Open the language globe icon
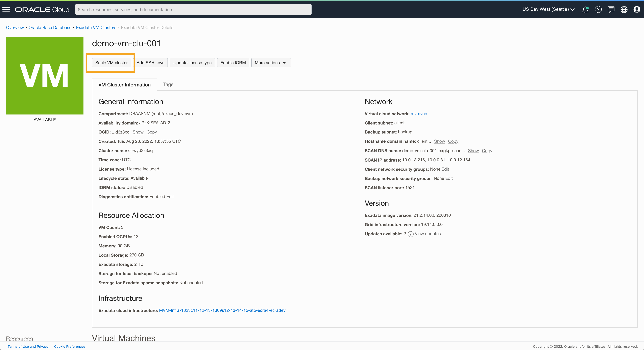 pyautogui.click(x=624, y=9)
